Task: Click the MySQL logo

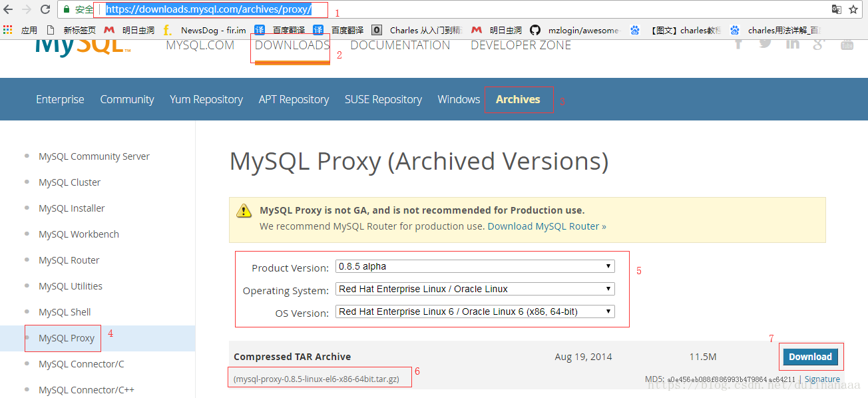Action: [83, 47]
